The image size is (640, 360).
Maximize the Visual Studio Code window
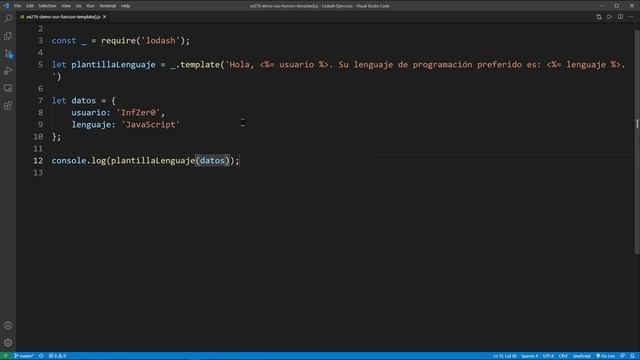pyautogui.click(x=617, y=6)
